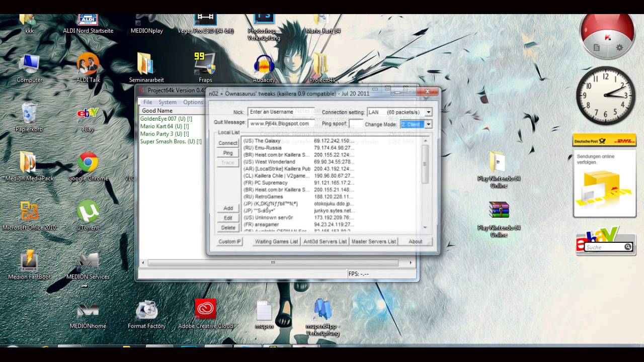
Task: Open the Project64k folder icon on desktop
Action: 323,68
